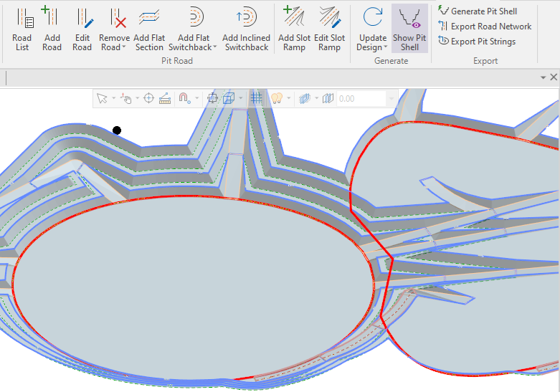Image resolution: width=560 pixels, height=392 pixels.
Task: Open the pan tool dropdown arrow
Action: (137, 98)
